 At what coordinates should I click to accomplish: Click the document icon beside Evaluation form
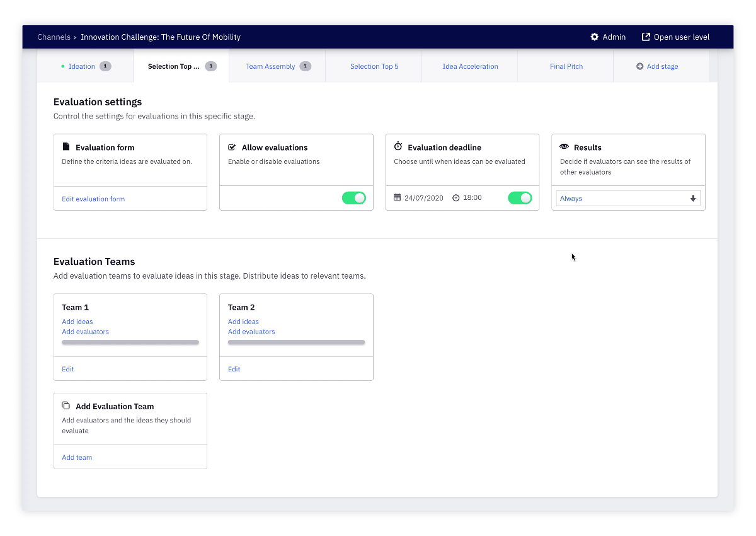tap(66, 147)
